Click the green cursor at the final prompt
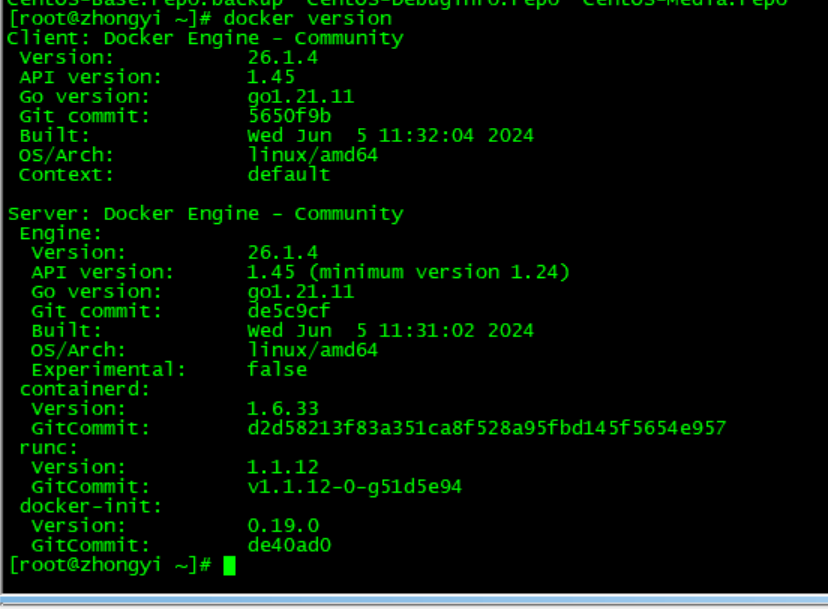828x609 pixels. [x=229, y=565]
